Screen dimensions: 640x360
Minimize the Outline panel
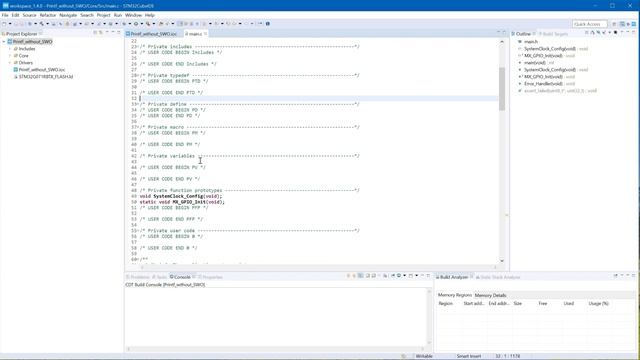pyautogui.click(x=628, y=33)
